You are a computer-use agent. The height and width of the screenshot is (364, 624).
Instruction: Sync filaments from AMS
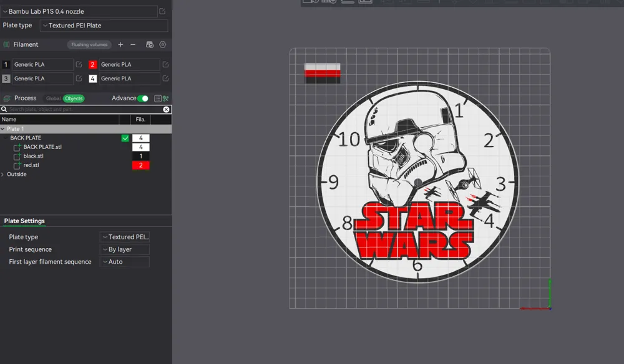pyautogui.click(x=150, y=44)
